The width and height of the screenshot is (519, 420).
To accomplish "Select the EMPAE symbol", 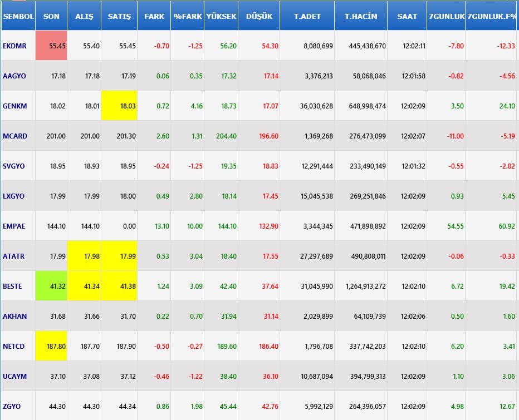I will (14, 226).
